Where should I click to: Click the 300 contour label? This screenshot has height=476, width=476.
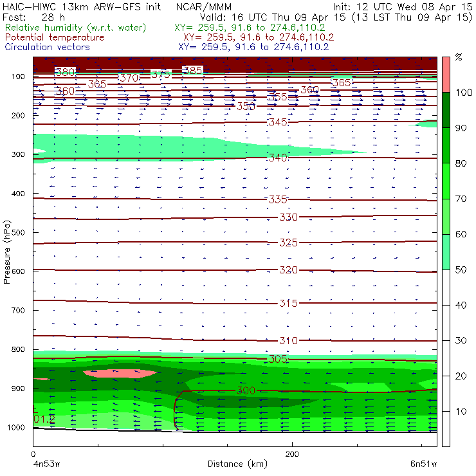[246, 390]
